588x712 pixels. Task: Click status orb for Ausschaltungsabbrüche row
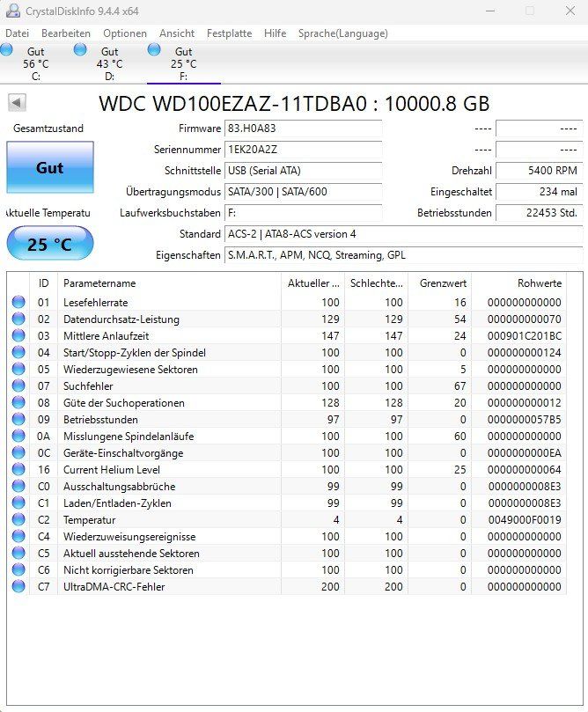tap(18, 487)
